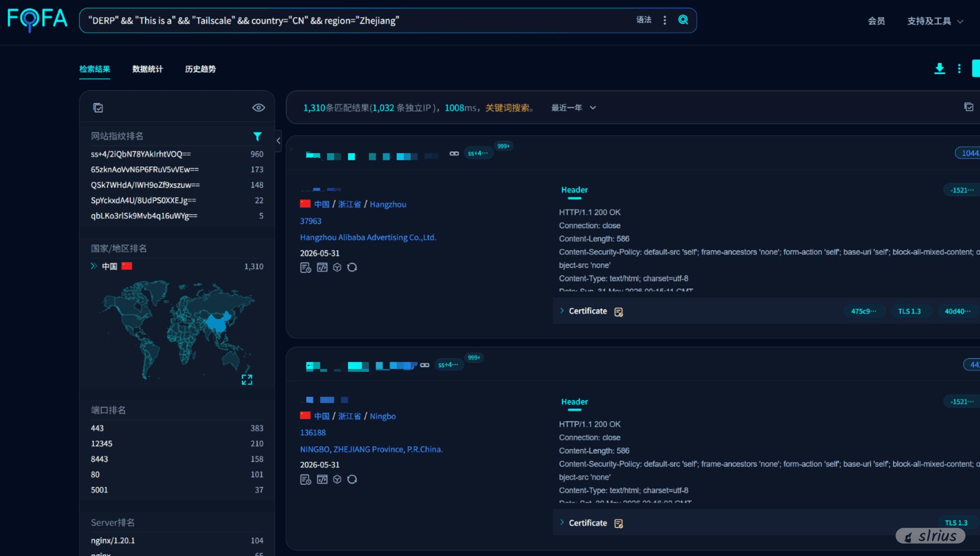Filter results by Ningbo city link
The image size is (980, 556).
pos(383,416)
